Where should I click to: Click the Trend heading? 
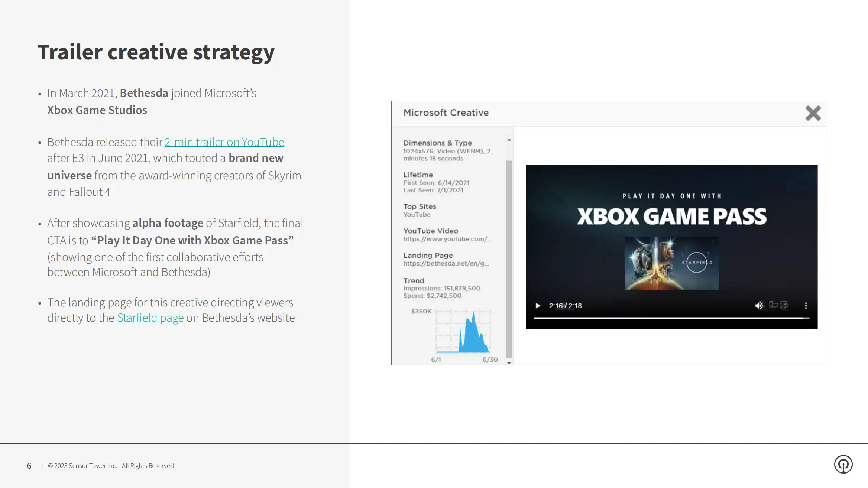pyautogui.click(x=414, y=281)
